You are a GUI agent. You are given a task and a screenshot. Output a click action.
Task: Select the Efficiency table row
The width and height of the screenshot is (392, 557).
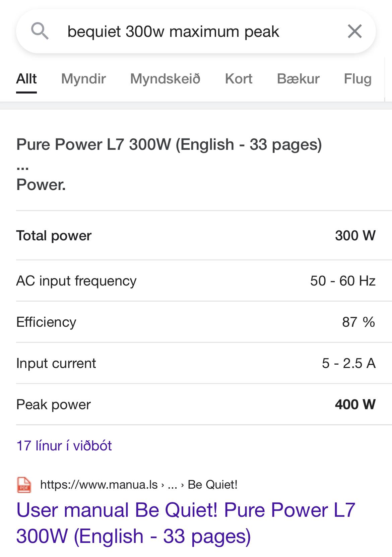coord(196,322)
